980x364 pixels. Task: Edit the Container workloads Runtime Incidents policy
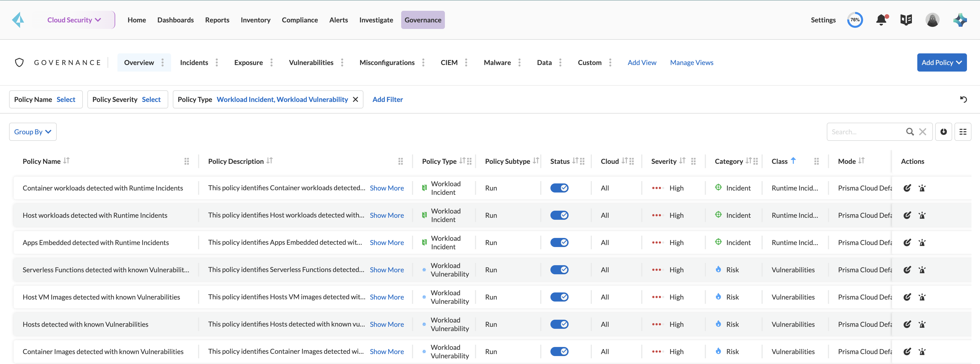point(907,188)
